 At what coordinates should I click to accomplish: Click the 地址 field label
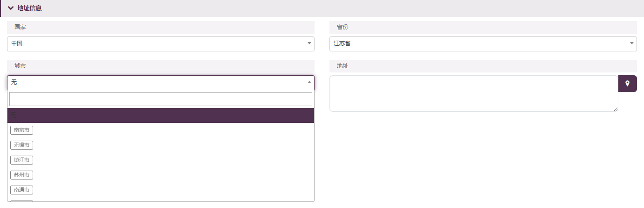(343, 66)
